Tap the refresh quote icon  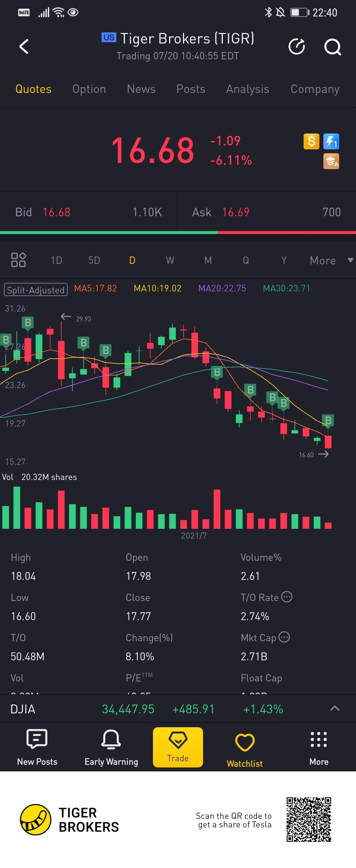(x=297, y=46)
